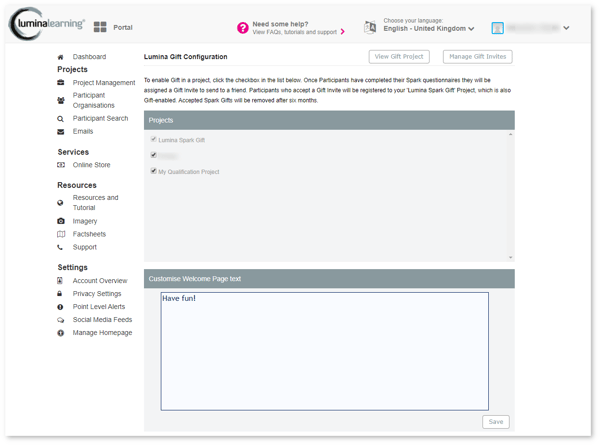Click the user profile avatar
The width and height of the screenshot is (600, 445).
[497, 28]
